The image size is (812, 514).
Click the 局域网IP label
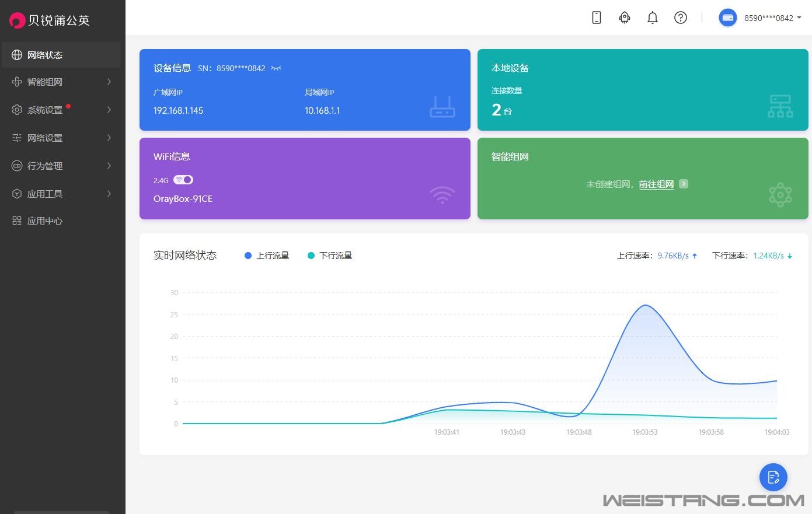[319, 92]
